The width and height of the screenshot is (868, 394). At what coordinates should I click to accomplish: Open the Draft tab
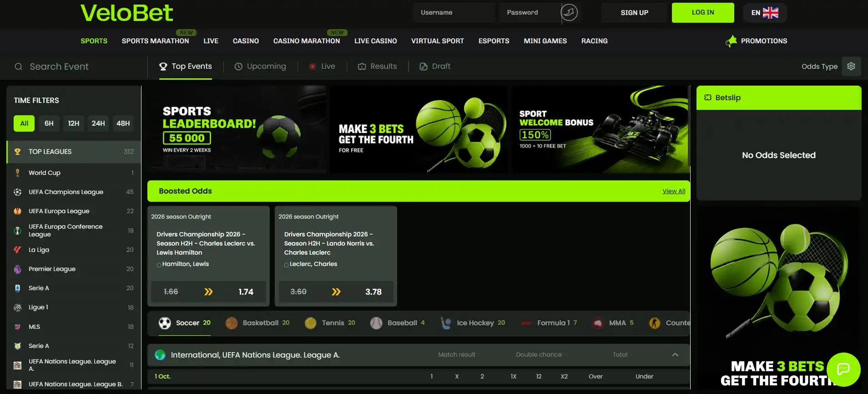pyautogui.click(x=435, y=67)
